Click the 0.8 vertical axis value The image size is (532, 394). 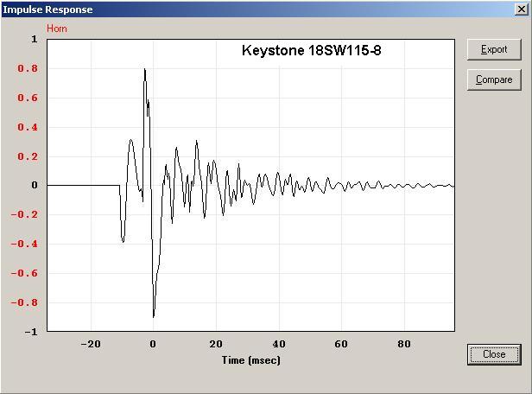(x=28, y=68)
